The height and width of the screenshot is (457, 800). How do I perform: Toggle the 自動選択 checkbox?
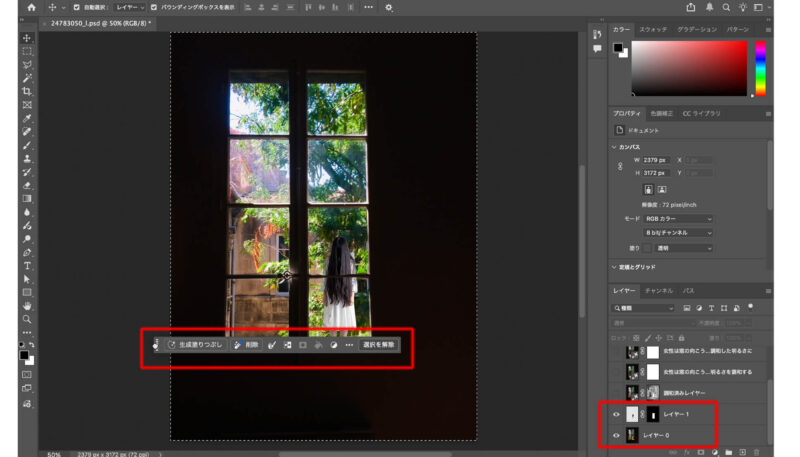click(76, 7)
